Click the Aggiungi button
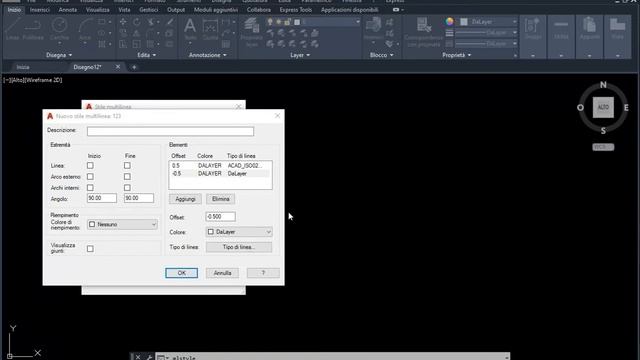 coord(185,199)
